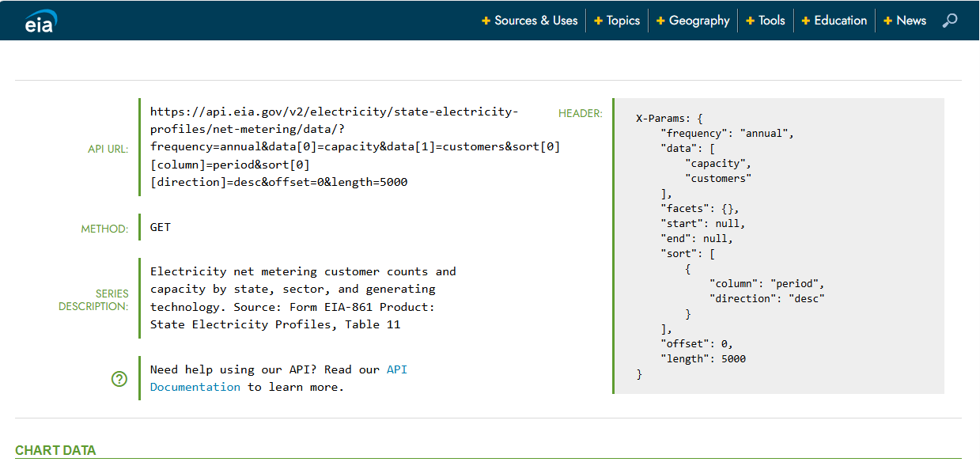
Task: Click the GET method label
Action: click(159, 226)
